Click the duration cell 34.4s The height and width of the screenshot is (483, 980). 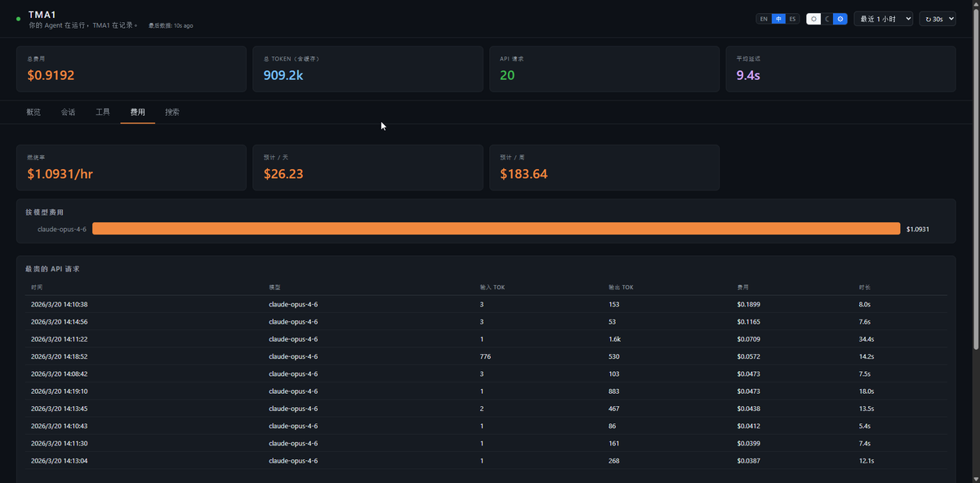(x=866, y=339)
